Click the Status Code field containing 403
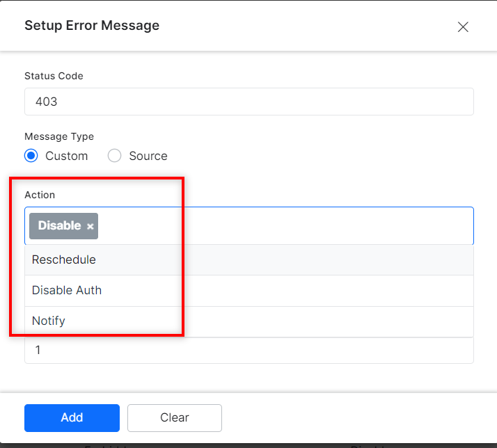 click(248, 102)
